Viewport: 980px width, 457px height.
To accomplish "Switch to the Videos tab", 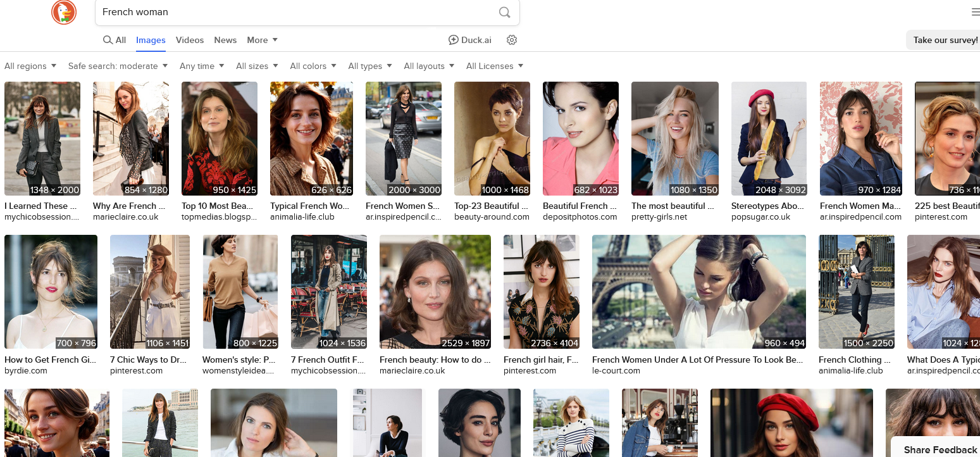I will (190, 40).
